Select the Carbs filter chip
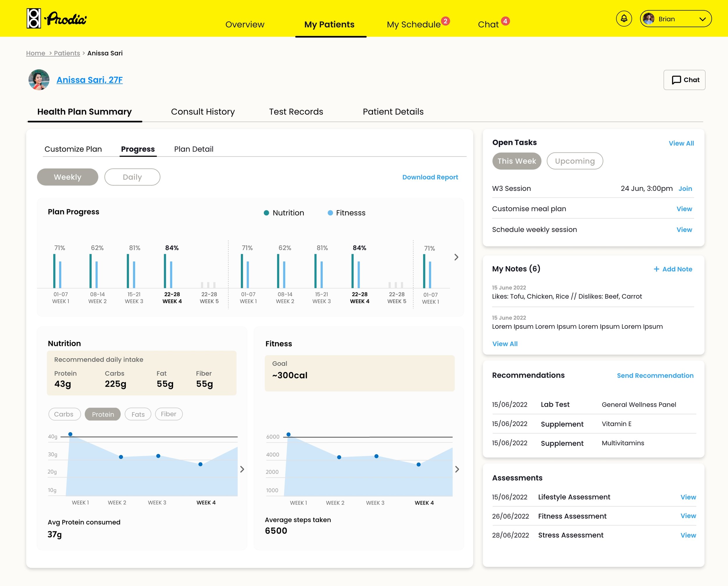This screenshot has height=586, width=728. [64, 414]
